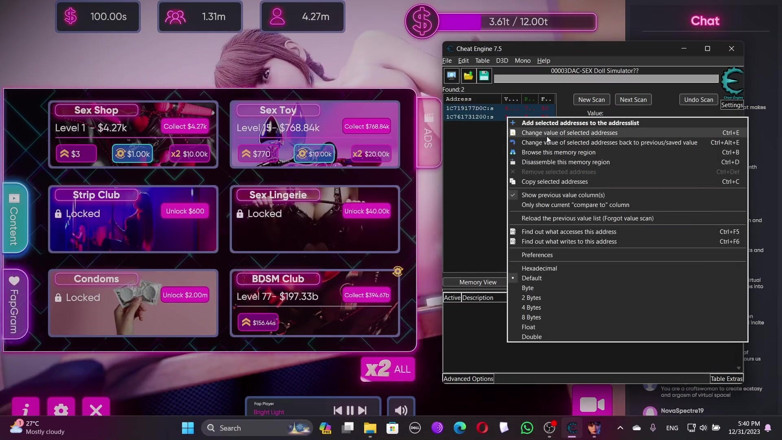
Task: Open the Mono menu in Cheat Engine
Action: 522,60
